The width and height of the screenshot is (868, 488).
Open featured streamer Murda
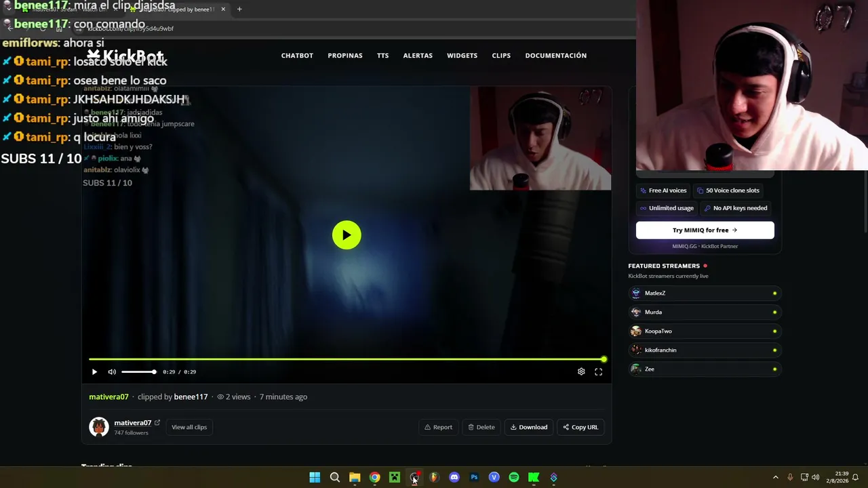coord(705,312)
